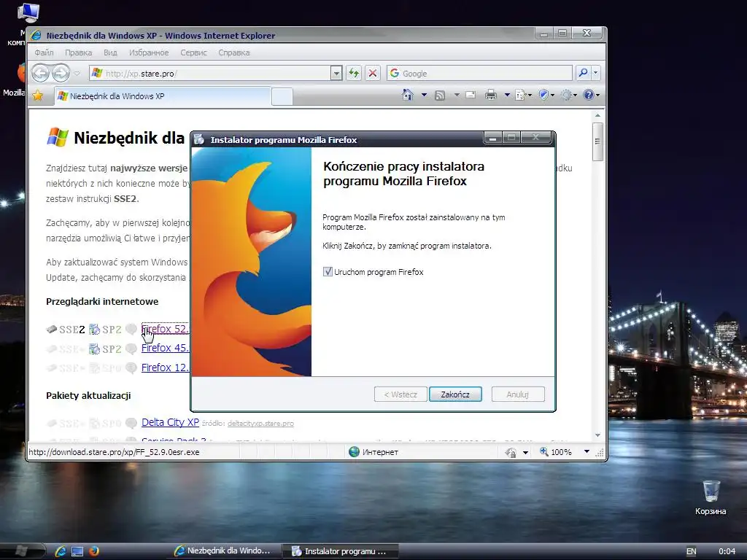Screen dimensions: 747x560
Task: Uncheck Uruchom program Firefox checkbox
Action: [x=328, y=272]
